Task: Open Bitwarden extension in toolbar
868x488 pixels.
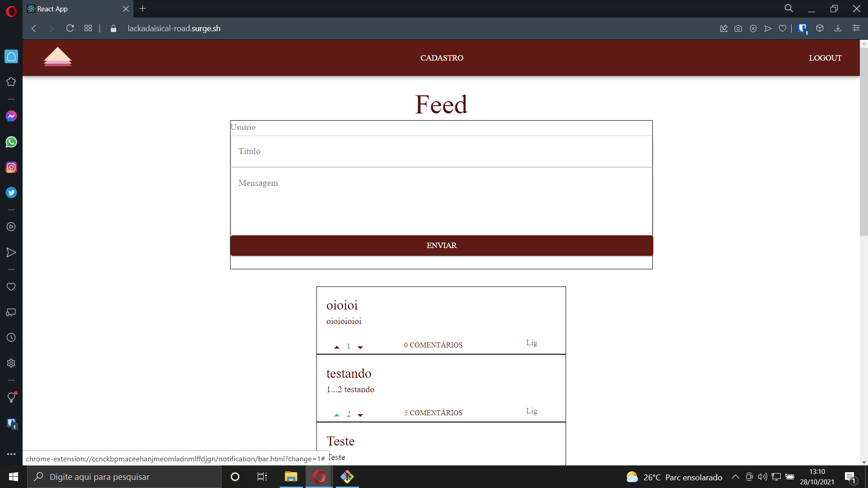Action: 802,28
